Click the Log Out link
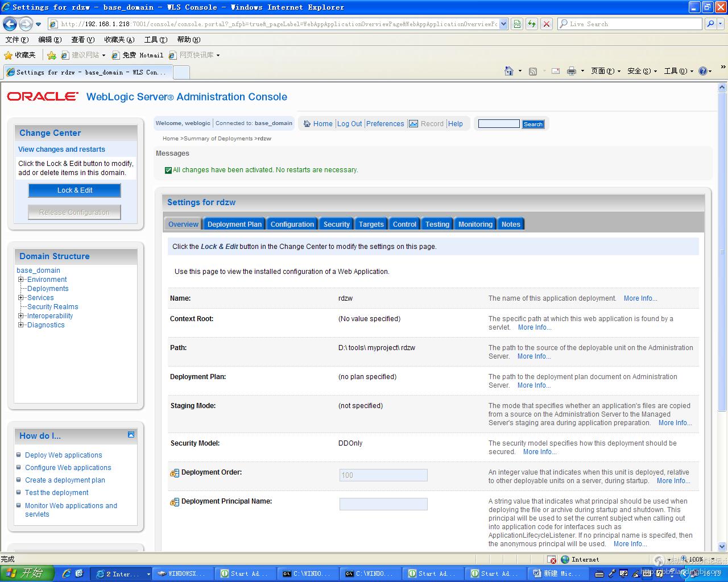This screenshot has width=728, height=582. (349, 124)
